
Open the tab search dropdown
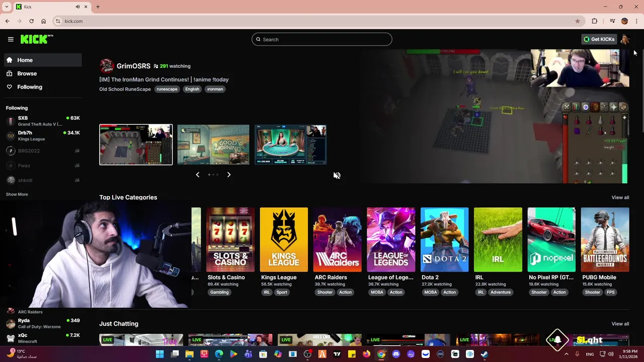[x=7, y=7]
